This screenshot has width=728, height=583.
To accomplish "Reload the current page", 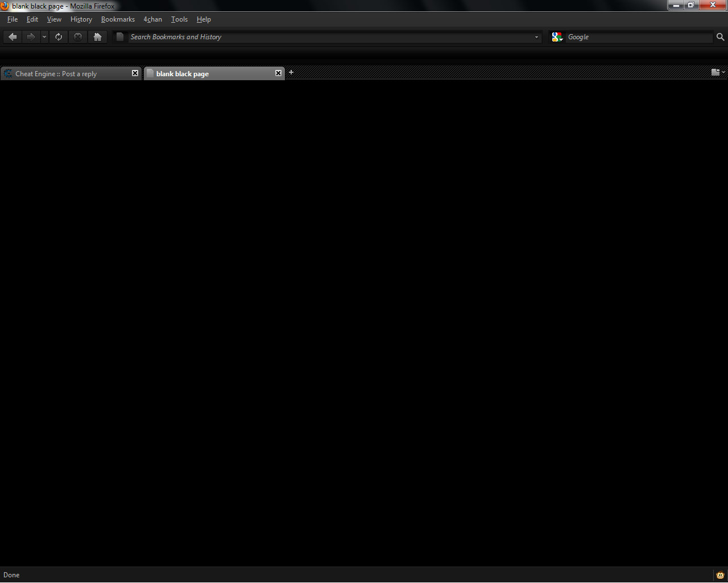I will 59,37.
